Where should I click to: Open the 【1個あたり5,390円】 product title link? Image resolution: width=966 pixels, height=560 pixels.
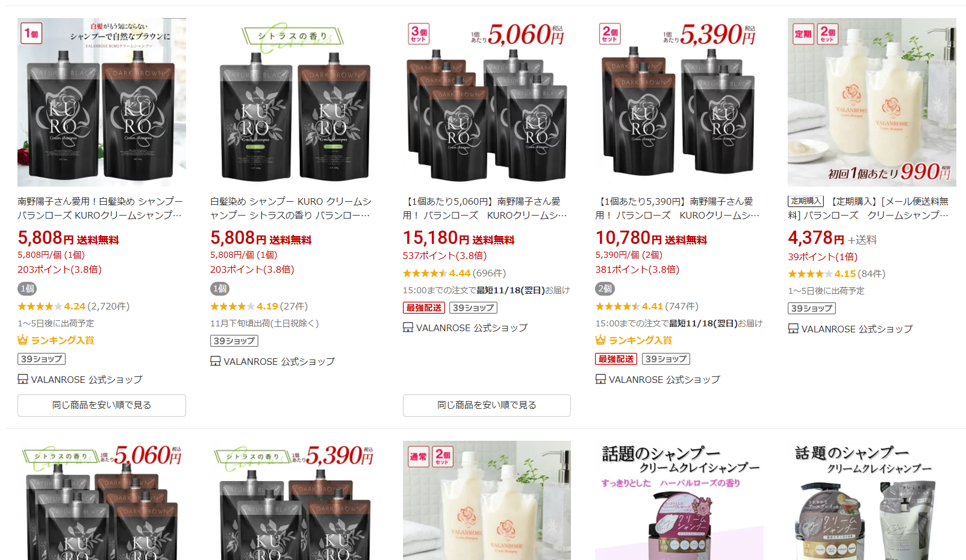[678, 208]
